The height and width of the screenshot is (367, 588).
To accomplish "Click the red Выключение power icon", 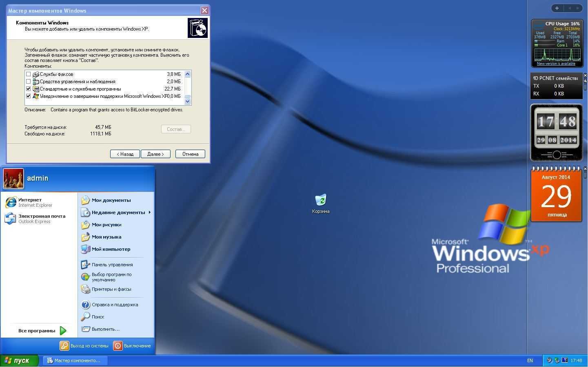I will [x=118, y=346].
